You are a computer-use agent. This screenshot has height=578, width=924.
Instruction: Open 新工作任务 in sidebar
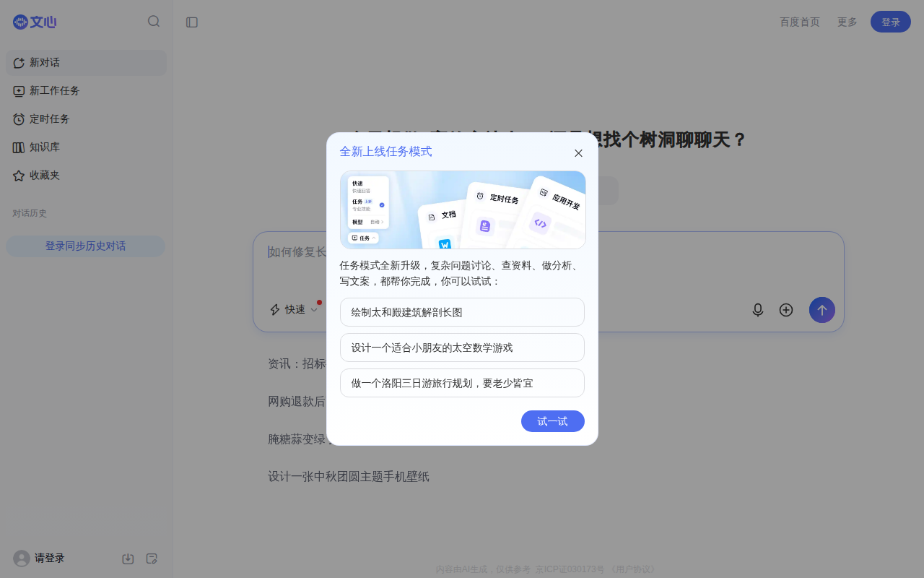[86, 91]
